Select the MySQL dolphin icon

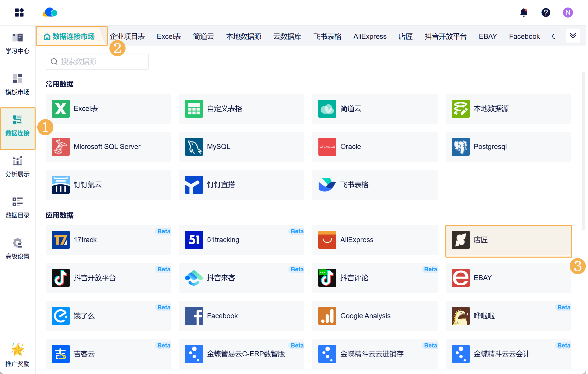pos(194,147)
